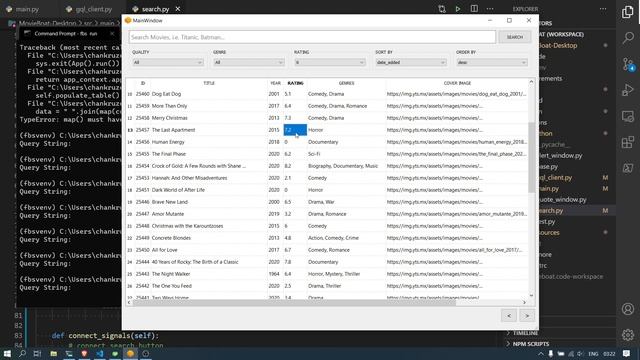Open the Genre dropdown
640x360 pixels.
coord(249,62)
